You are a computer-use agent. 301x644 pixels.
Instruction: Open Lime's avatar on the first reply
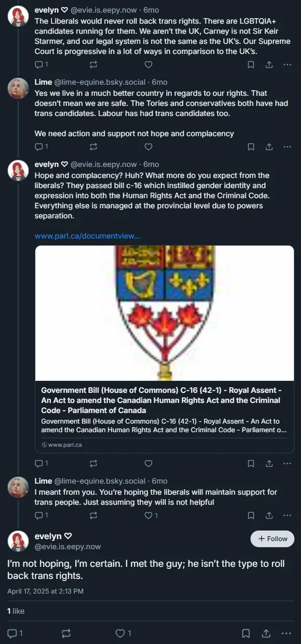tap(18, 89)
